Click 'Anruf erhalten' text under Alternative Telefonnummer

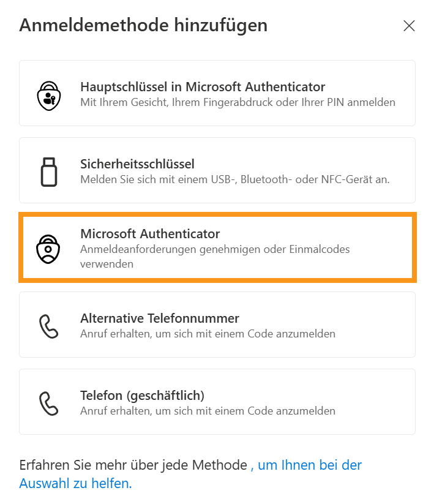[208, 334]
